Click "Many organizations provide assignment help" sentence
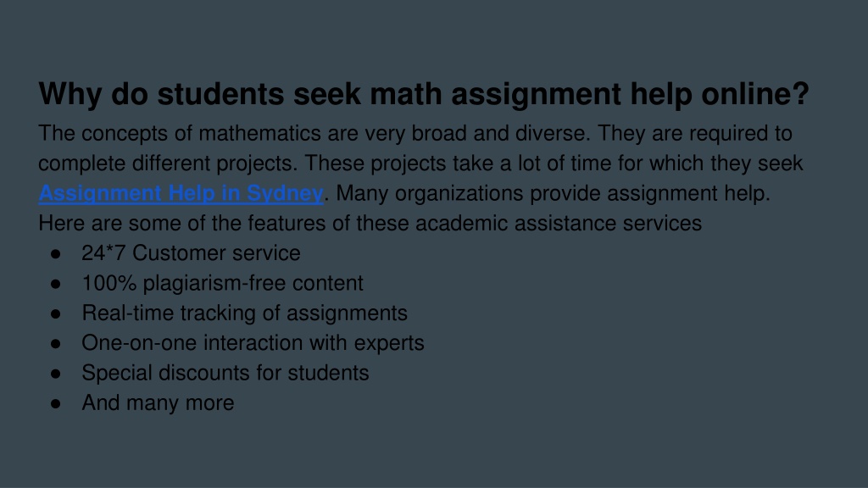This screenshot has width=868, height=488. (553, 193)
